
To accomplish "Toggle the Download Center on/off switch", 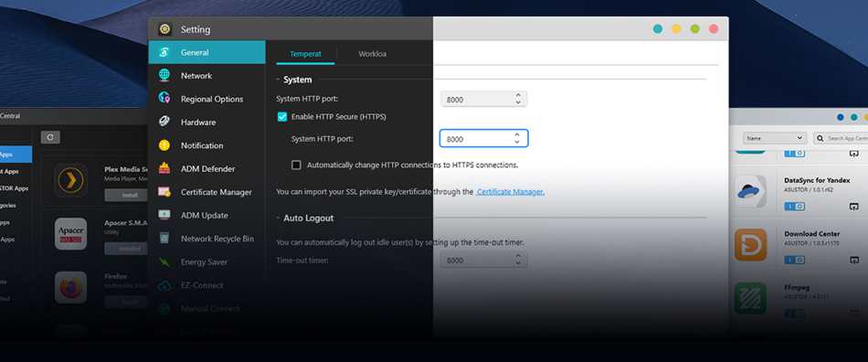I will coord(794,261).
